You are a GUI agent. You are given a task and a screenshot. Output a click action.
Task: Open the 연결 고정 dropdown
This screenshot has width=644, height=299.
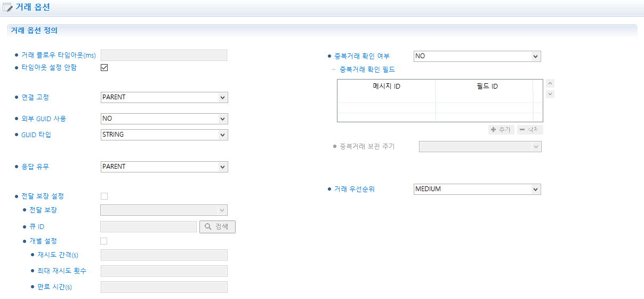coord(164,97)
